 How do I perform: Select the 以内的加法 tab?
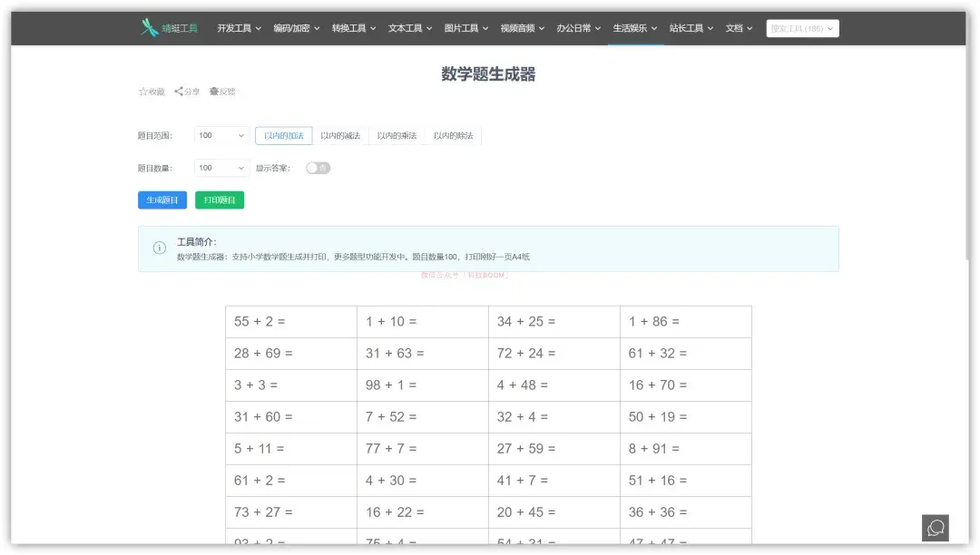click(x=284, y=135)
